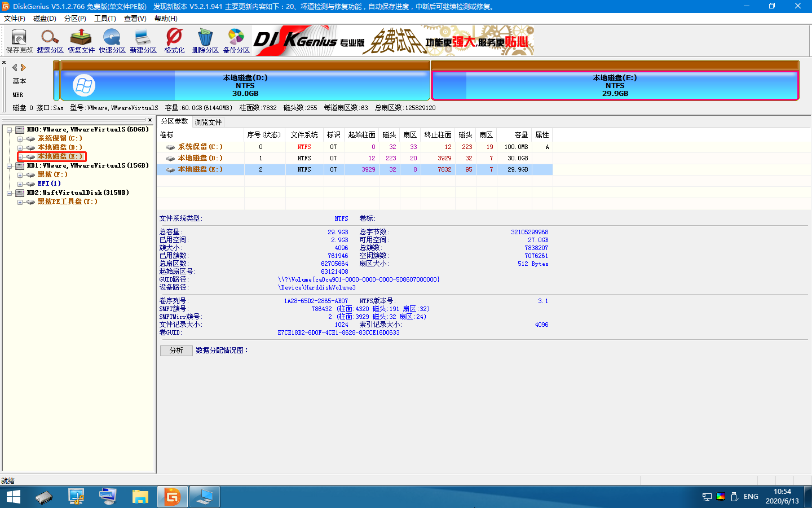Image resolution: width=812 pixels, height=508 pixels.
Task: Click the 卷标 column header
Action: pyautogui.click(x=201, y=135)
